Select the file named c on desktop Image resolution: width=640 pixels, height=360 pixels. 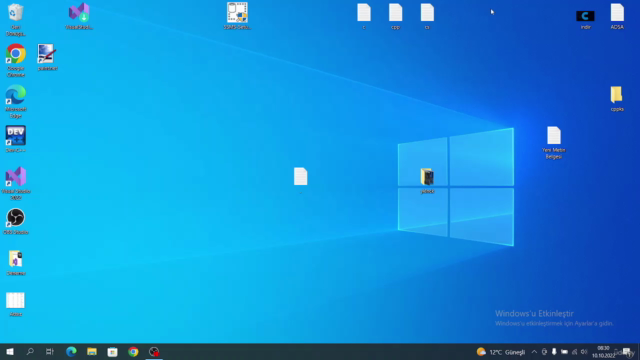364,16
